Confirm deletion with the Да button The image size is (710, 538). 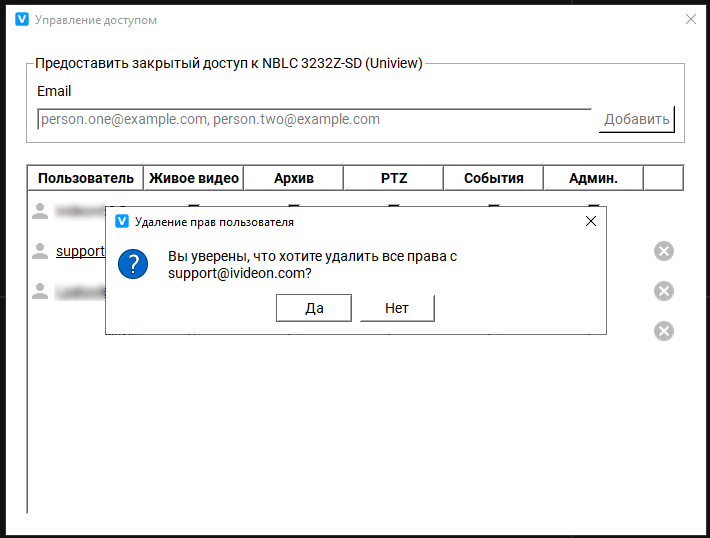pyautogui.click(x=314, y=308)
